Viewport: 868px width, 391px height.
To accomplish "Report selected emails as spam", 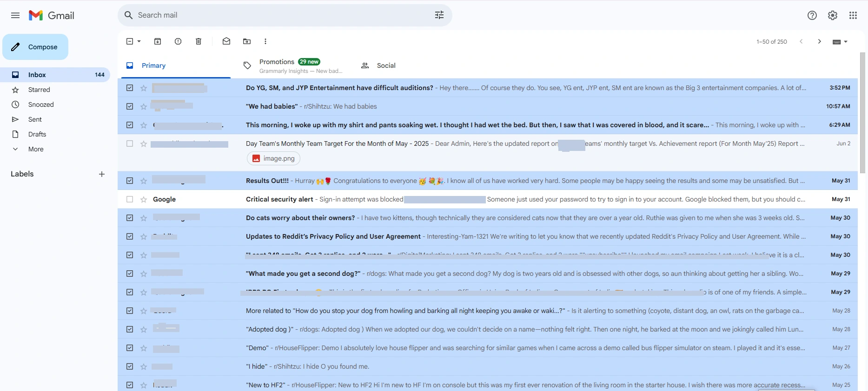I will pos(178,41).
